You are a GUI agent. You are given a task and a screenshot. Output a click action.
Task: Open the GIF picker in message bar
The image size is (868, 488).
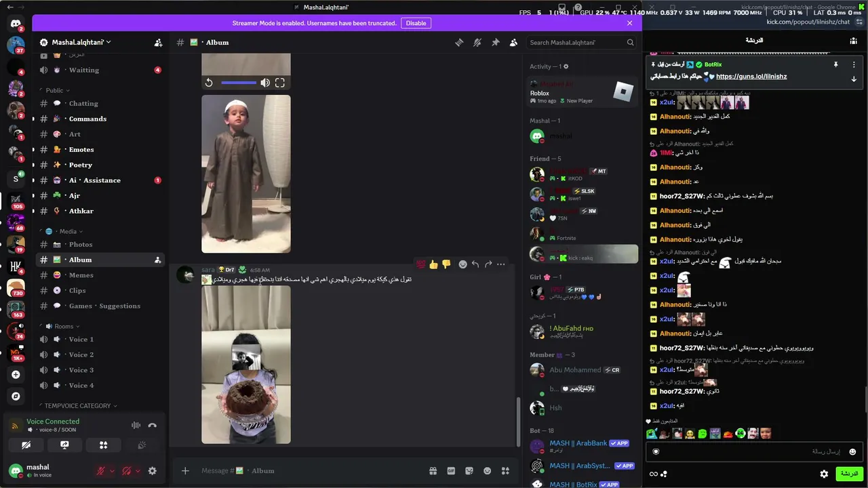point(451,471)
